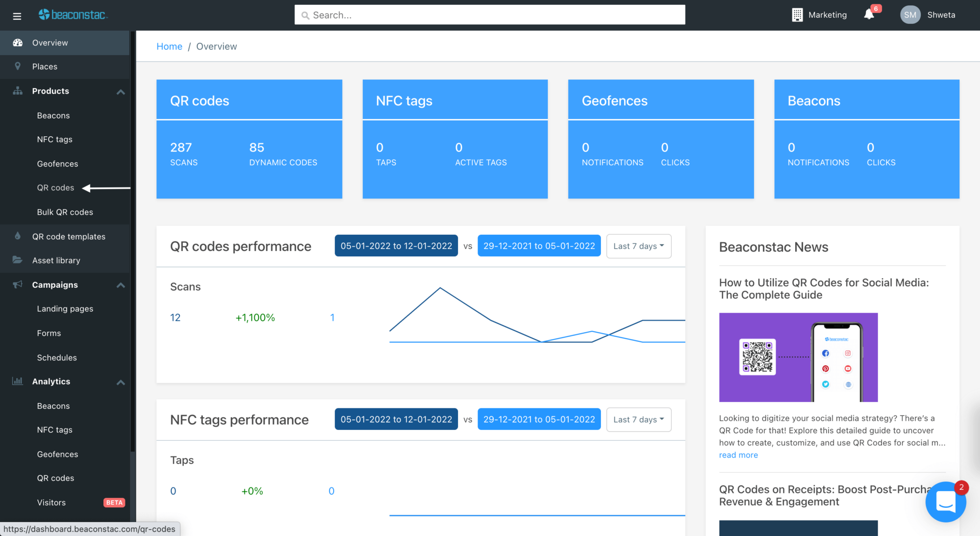Open Landing pages in the sidebar
This screenshot has width=980, height=536.
(x=65, y=309)
